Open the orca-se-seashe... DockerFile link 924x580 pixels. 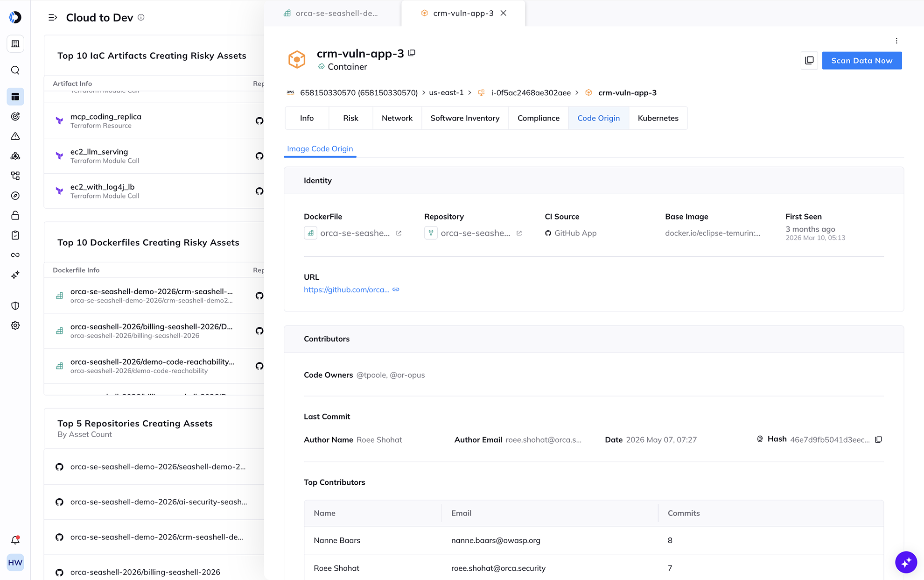pos(355,233)
